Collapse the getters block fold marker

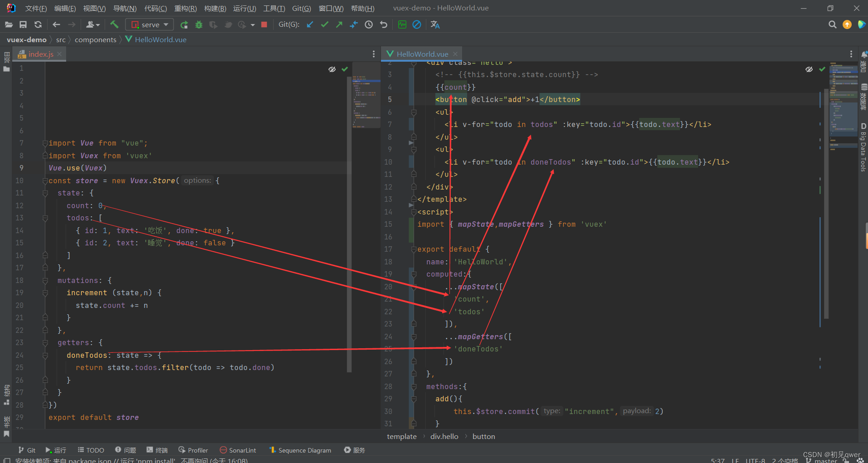point(45,343)
